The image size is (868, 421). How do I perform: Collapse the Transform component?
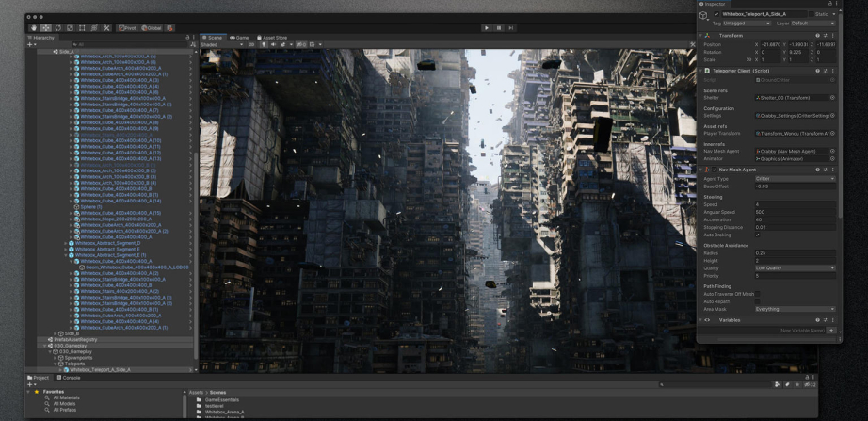[x=699, y=36]
